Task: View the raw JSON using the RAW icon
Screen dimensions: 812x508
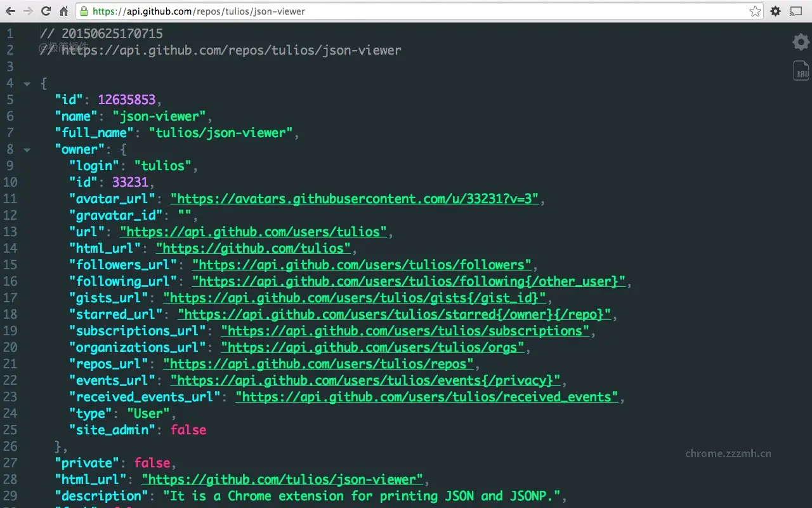Action: (x=800, y=70)
